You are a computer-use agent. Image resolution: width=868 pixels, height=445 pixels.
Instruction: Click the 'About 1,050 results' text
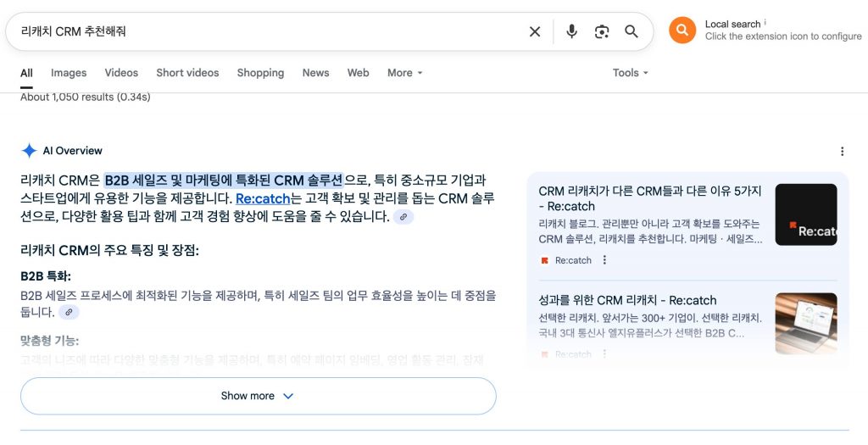pyautogui.click(x=86, y=97)
